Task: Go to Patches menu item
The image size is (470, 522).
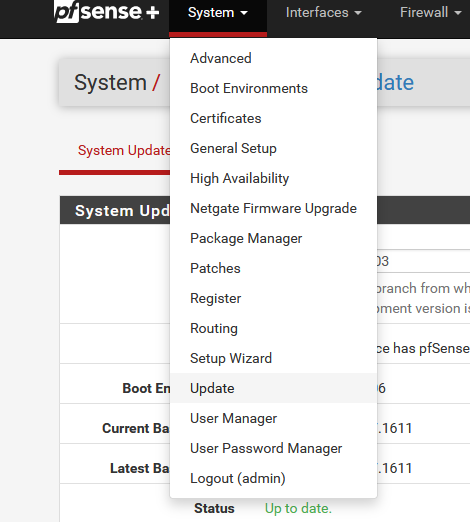Action: pos(273,268)
